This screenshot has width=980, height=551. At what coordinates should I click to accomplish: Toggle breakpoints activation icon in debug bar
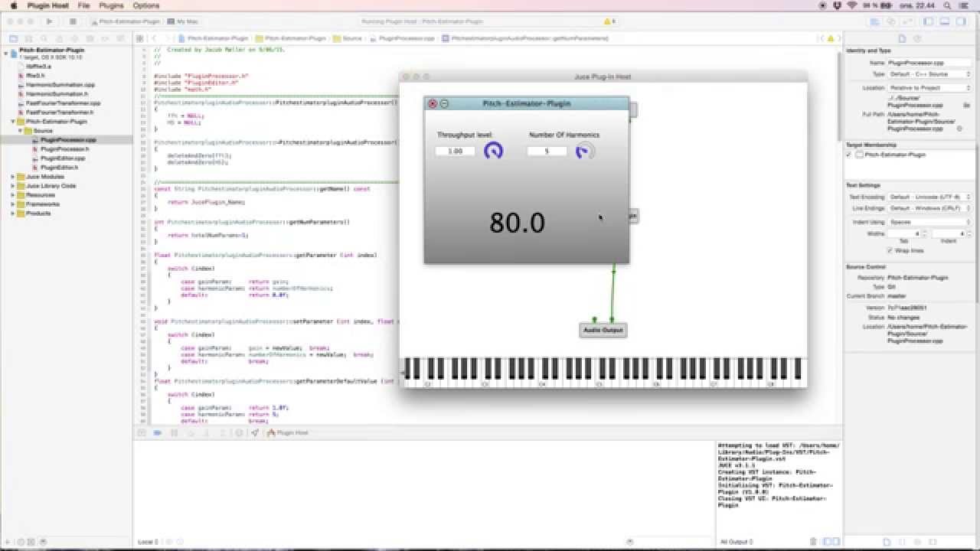[157, 433]
